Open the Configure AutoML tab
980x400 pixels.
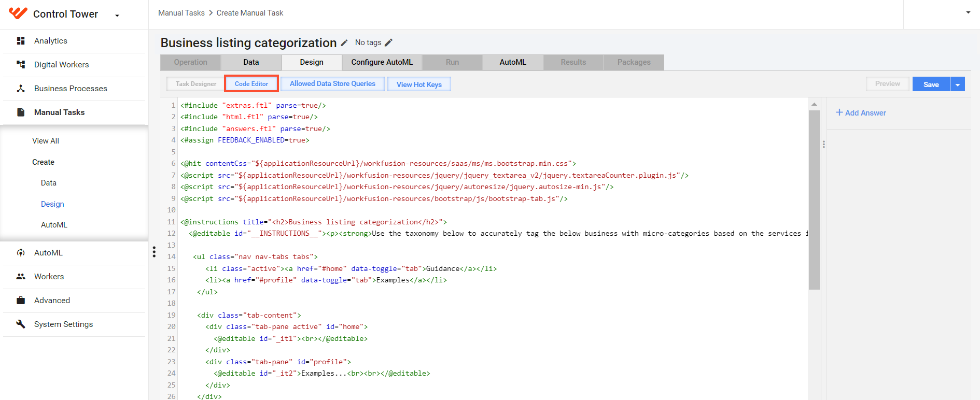tap(382, 62)
